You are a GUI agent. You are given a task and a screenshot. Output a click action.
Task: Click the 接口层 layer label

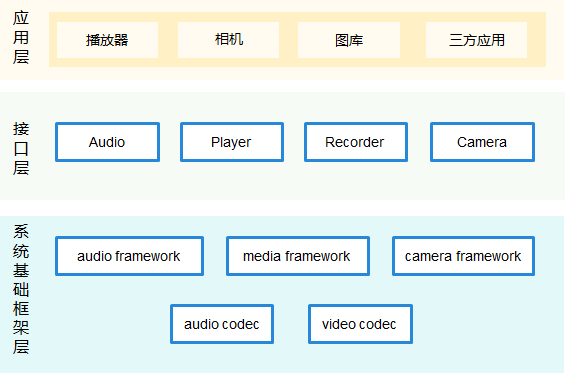(x=21, y=148)
